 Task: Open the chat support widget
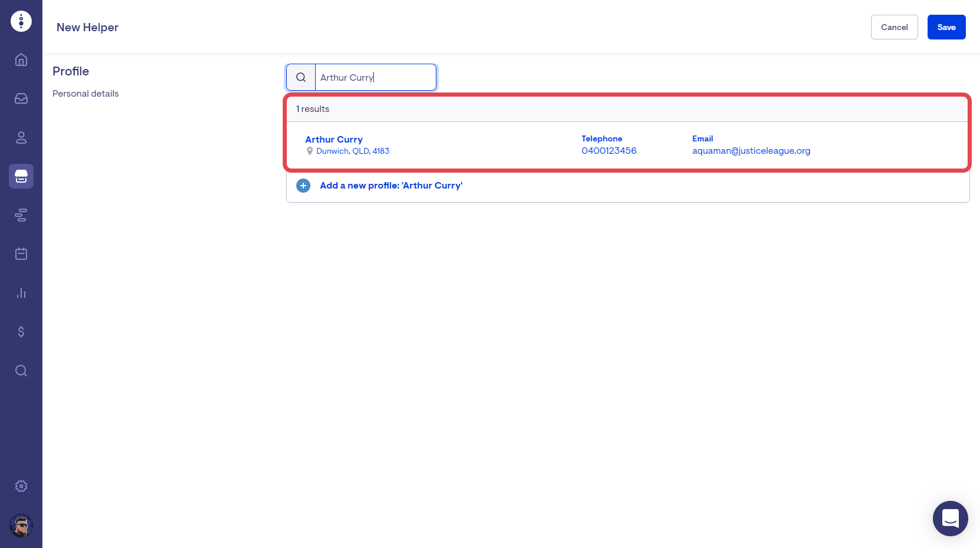[x=950, y=519]
